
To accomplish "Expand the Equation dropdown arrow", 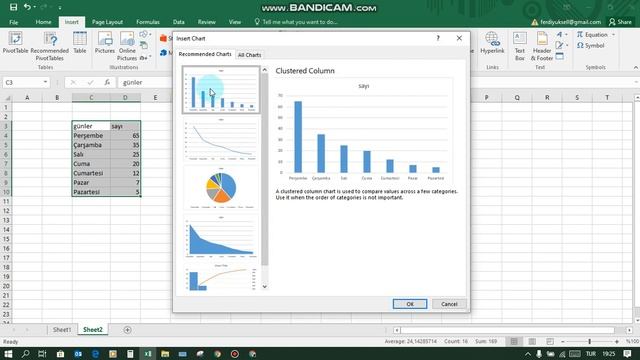I will 613,35.
